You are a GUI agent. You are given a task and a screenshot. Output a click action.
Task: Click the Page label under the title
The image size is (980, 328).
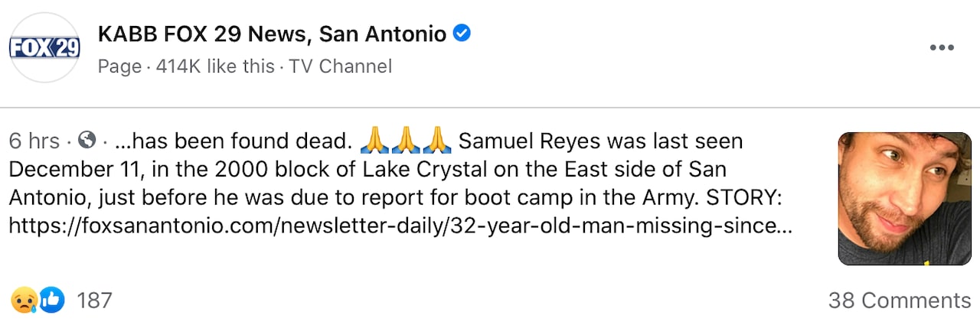[119, 67]
